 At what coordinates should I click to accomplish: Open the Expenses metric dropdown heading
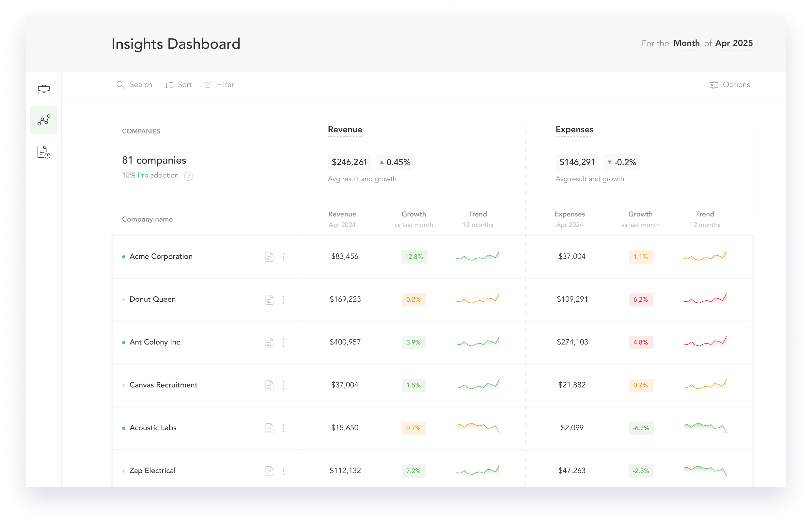coord(574,130)
